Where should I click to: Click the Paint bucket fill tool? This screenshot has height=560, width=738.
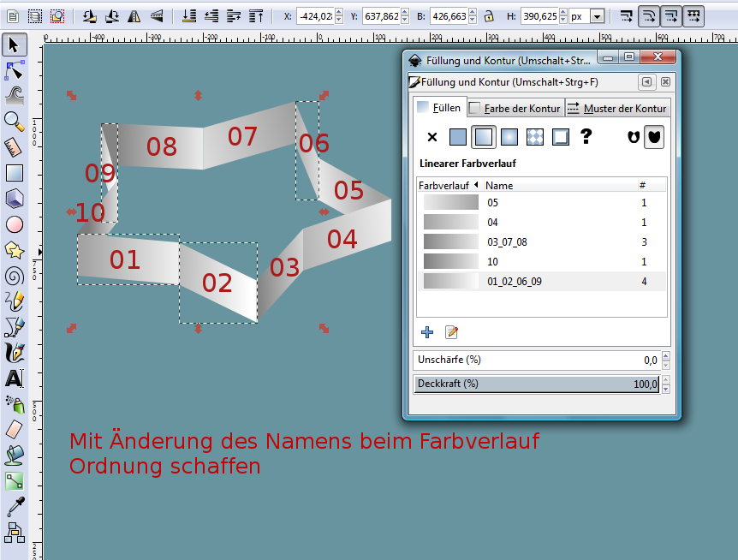point(14,455)
